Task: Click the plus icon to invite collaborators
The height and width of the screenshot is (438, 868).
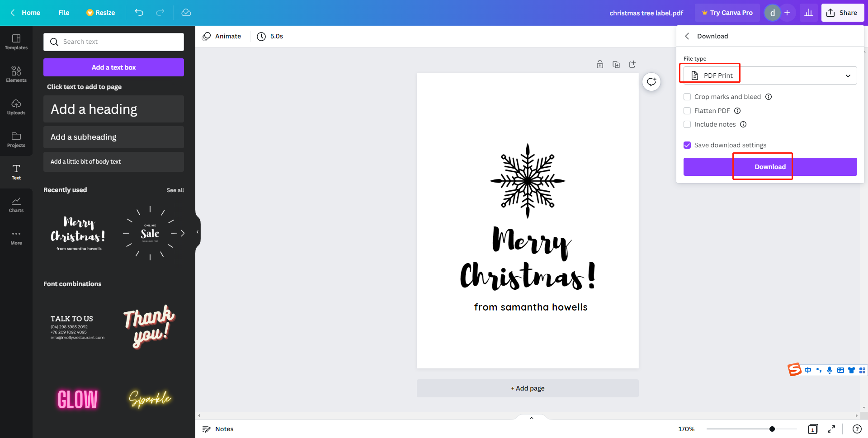Action: coord(787,13)
